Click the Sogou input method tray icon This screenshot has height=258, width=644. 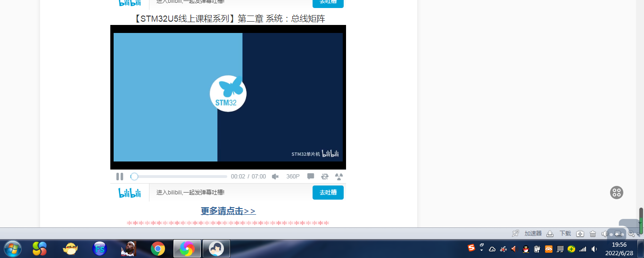click(471, 248)
